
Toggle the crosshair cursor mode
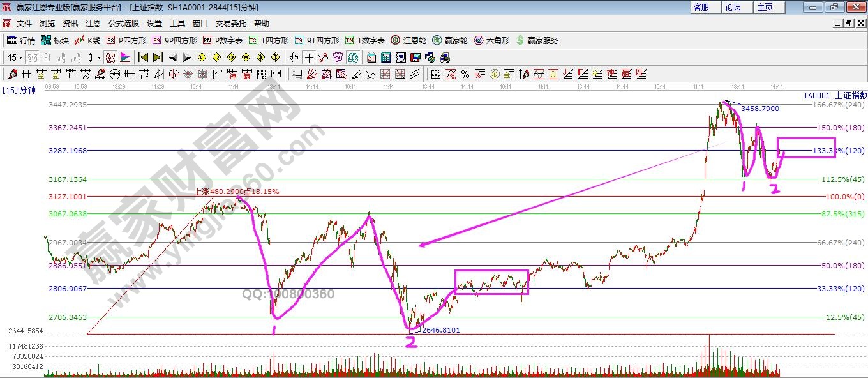pyautogui.click(x=309, y=57)
